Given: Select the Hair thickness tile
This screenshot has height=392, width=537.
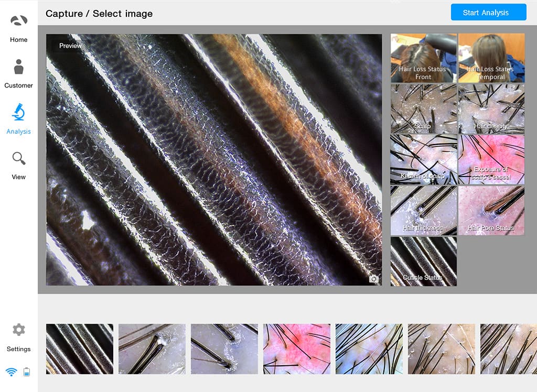Looking at the screenshot, I should [x=424, y=211].
